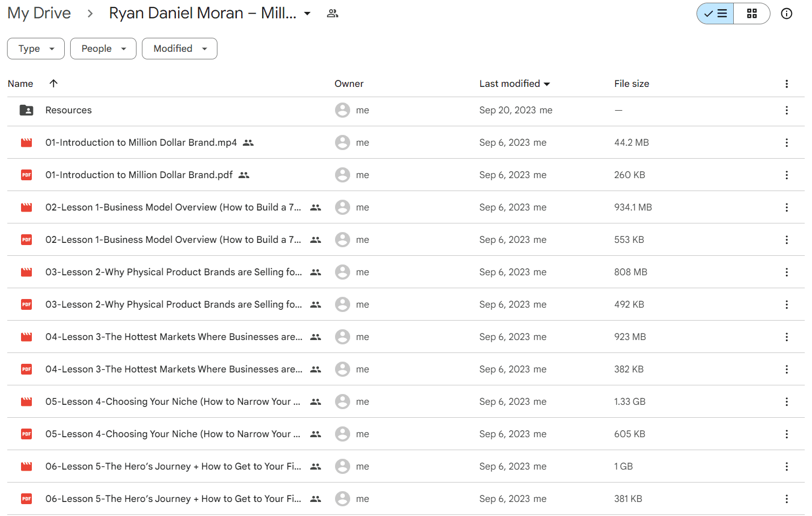Click the File size column header
The height and width of the screenshot is (516, 812).
632,84
